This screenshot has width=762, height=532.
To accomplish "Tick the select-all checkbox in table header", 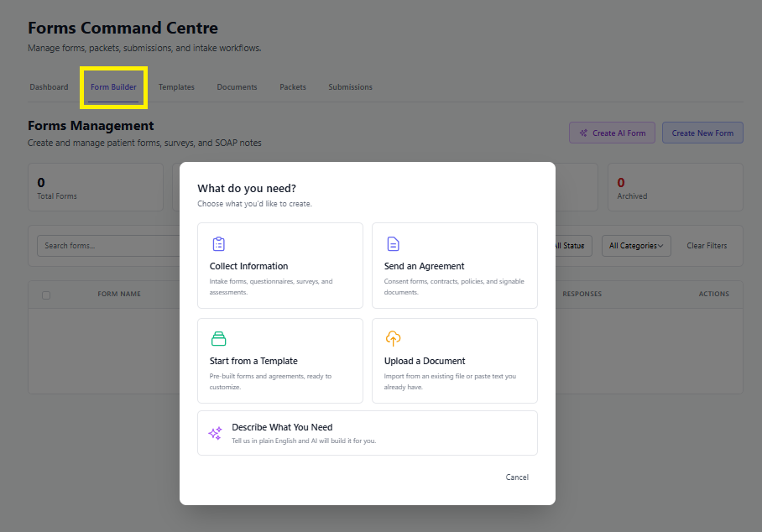I will [46, 295].
